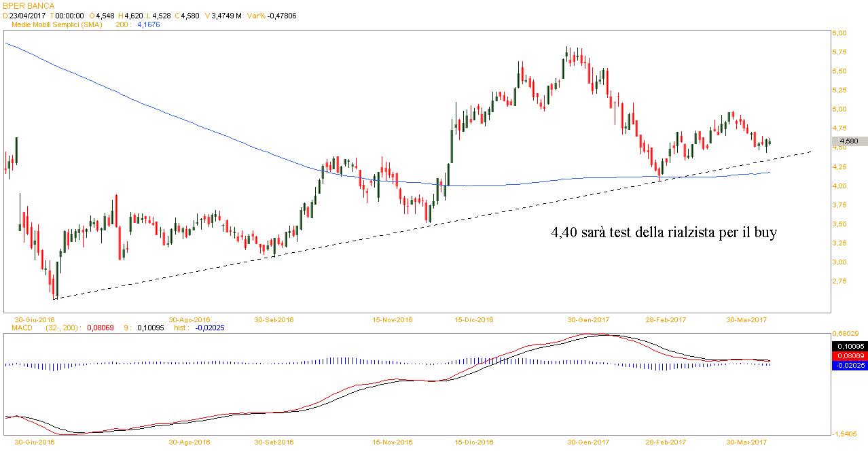Click the MACD scale maximum 0,68029
This screenshot has height=454, width=868.
point(845,333)
